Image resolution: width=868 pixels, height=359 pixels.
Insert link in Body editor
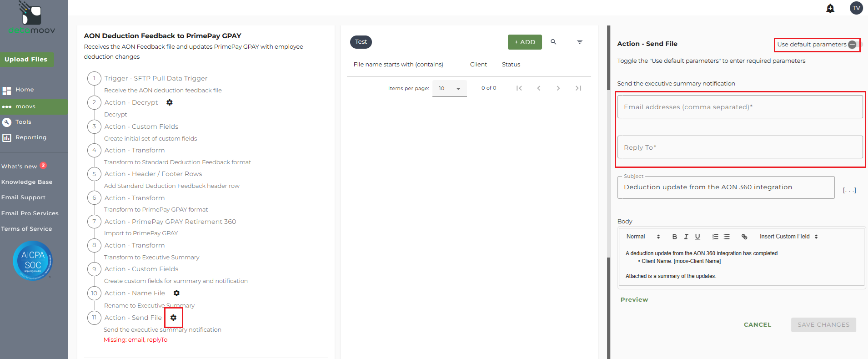pos(744,237)
